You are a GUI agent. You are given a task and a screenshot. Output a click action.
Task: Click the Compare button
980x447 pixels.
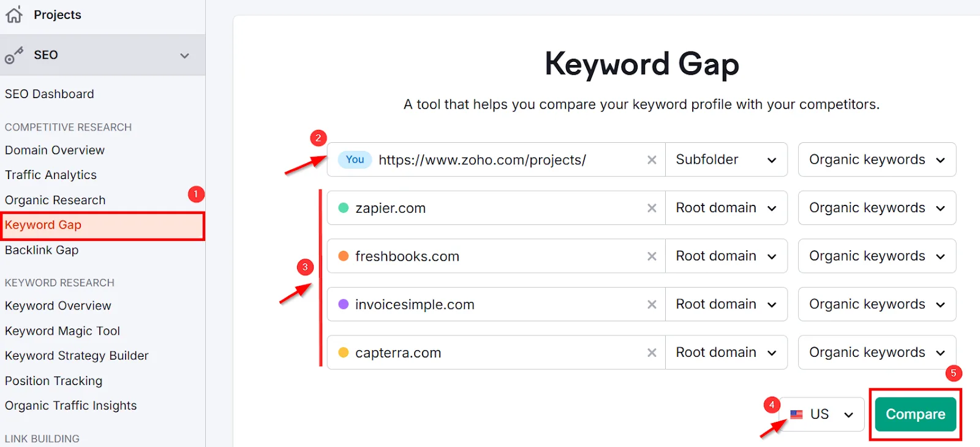click(x=916, y=415)
